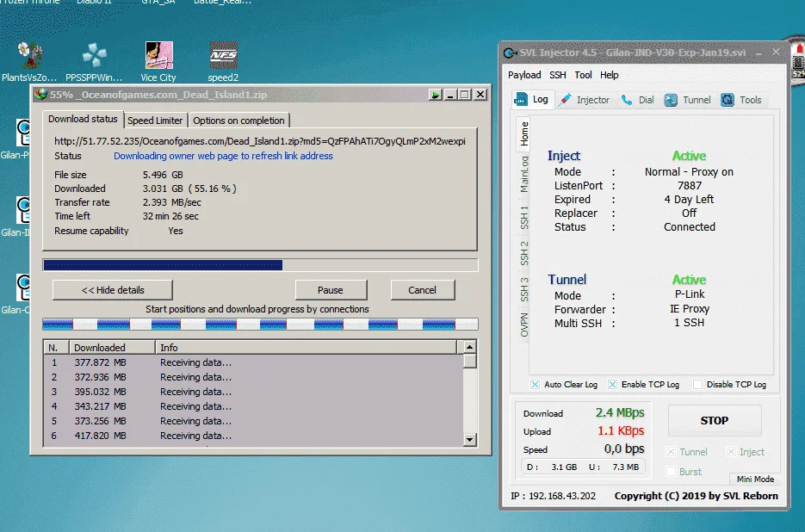Screen dimensions: 805x532
Task: Select the MainLog vertical tab
Action: pos(523,175)
